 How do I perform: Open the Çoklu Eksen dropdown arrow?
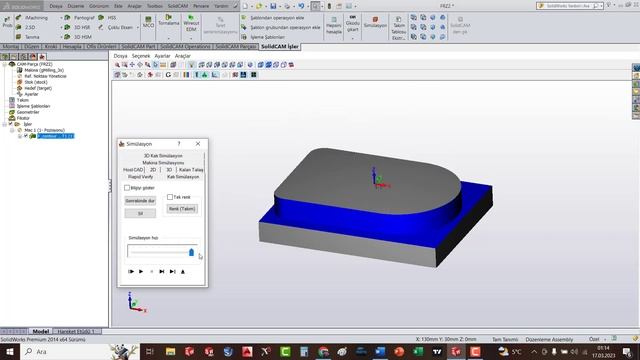[x=138, y=27]
